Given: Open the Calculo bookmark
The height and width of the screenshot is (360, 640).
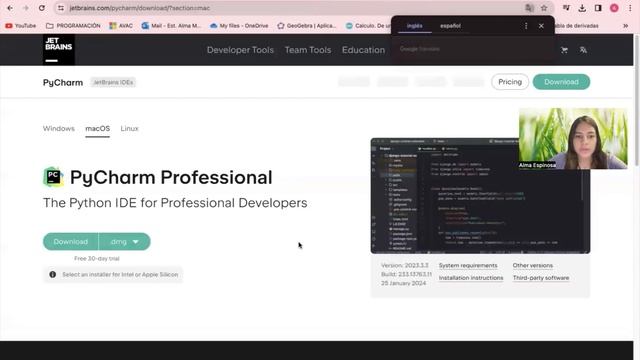Looking at the screenshot, I should tap(368, 26).
